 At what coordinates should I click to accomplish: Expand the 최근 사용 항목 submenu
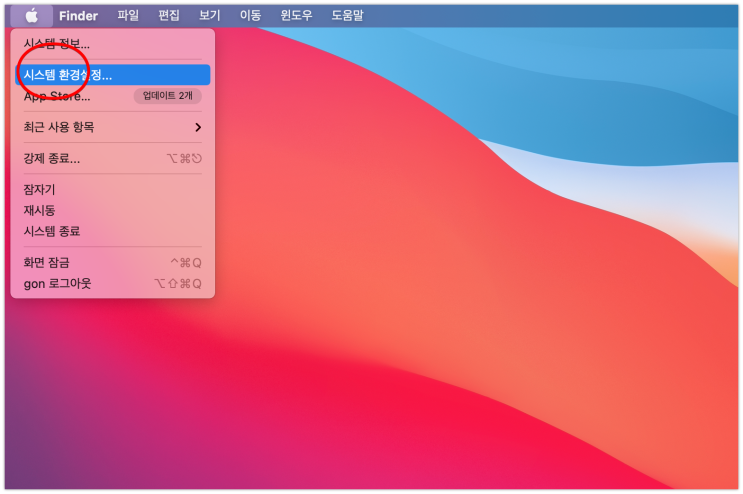(x=113, y=127)
